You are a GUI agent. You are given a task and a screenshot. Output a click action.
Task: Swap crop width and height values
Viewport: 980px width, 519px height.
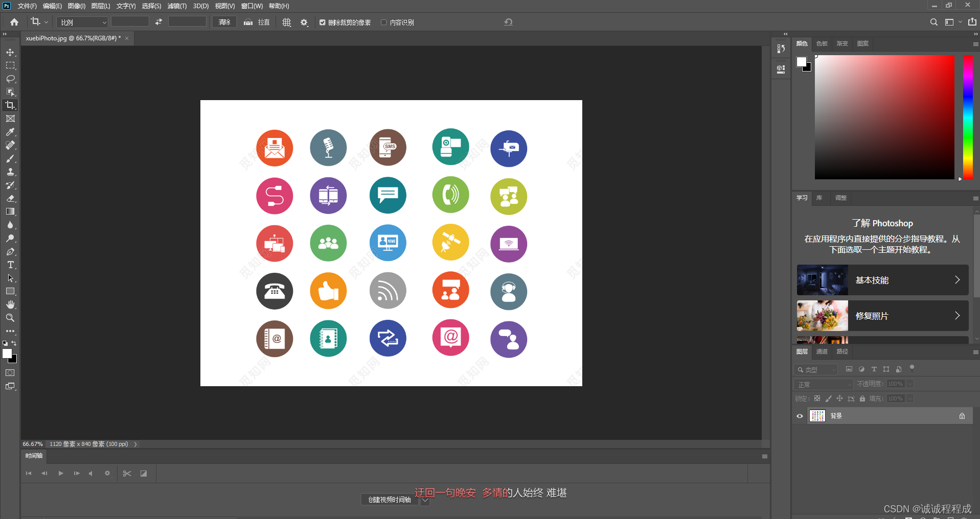158,22
